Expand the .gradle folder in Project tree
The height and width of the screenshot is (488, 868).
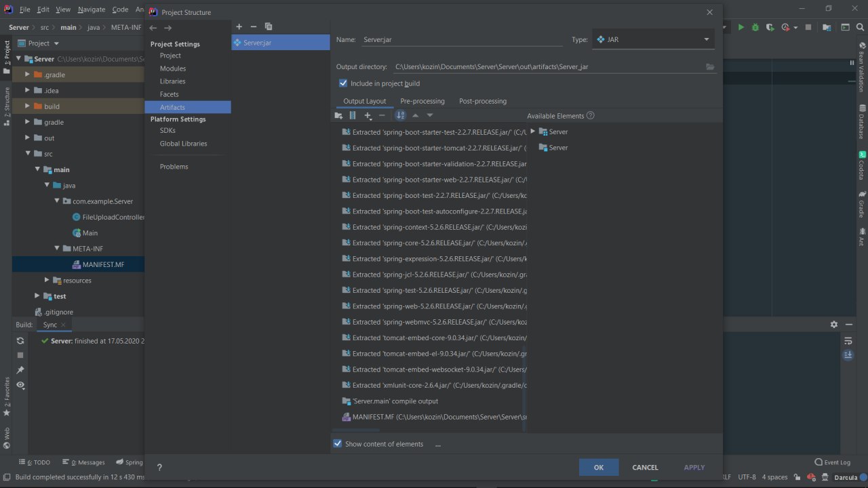point(28,75)
